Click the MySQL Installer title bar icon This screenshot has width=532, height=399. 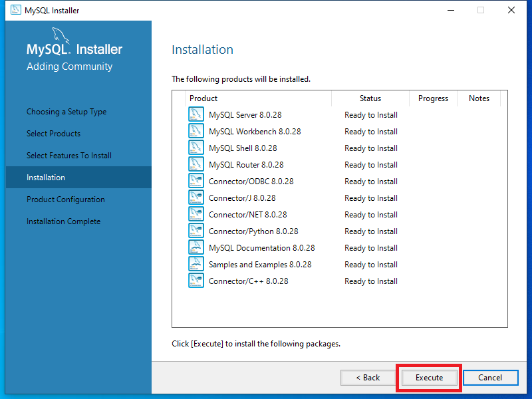click(15, 10)
